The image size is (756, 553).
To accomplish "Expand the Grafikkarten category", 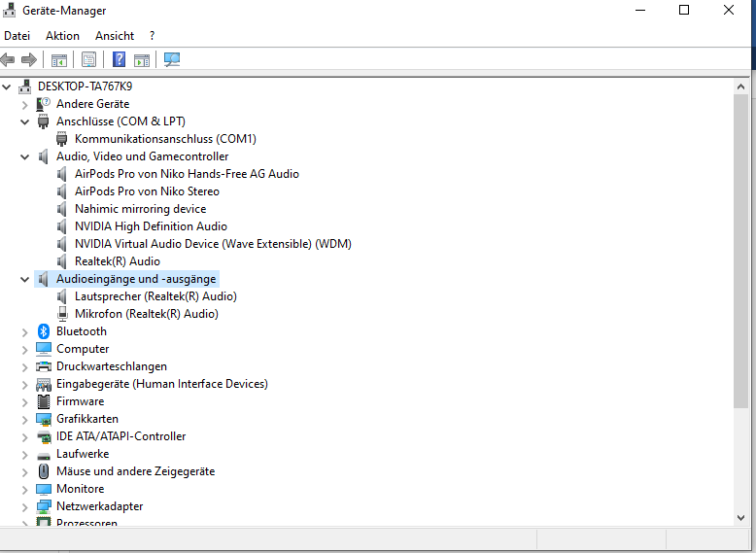I will point(25,420).
